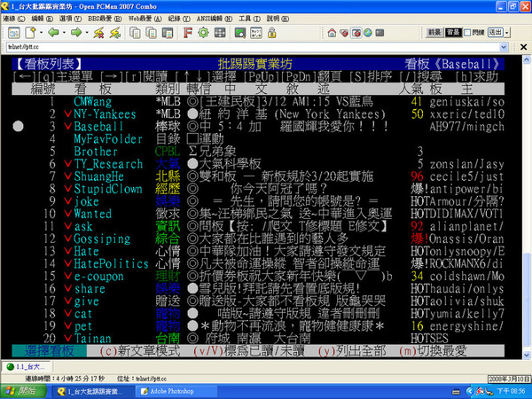Open the BBS最愛 (B) menu
The height and width of the screenshot is (399, 532).
(105, 19)
